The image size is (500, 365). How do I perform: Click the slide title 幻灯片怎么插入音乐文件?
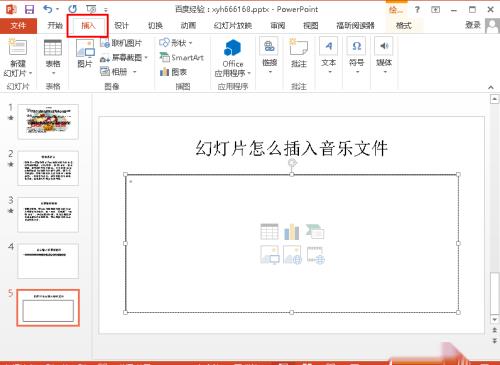291,148
